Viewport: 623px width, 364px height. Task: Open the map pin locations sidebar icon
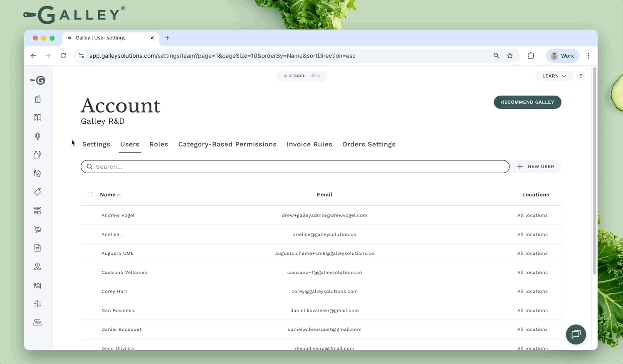(37, 267)
